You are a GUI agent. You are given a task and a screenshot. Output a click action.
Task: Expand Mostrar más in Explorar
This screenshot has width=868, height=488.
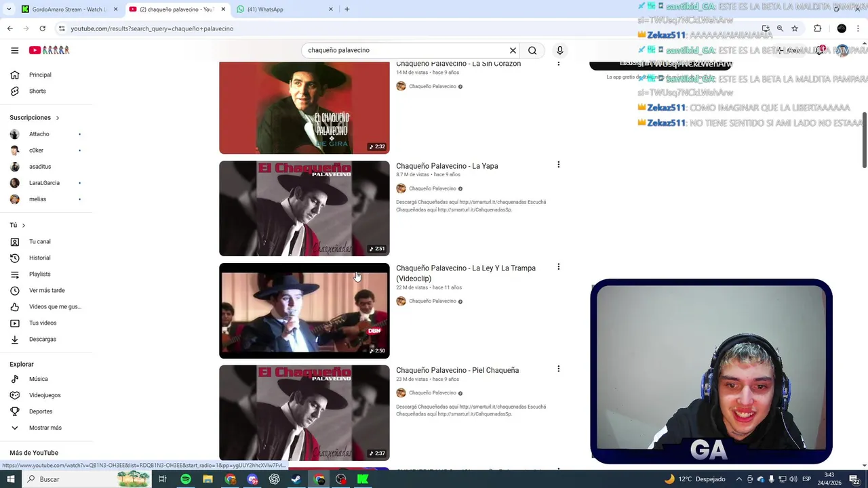(x=46, y=428)
